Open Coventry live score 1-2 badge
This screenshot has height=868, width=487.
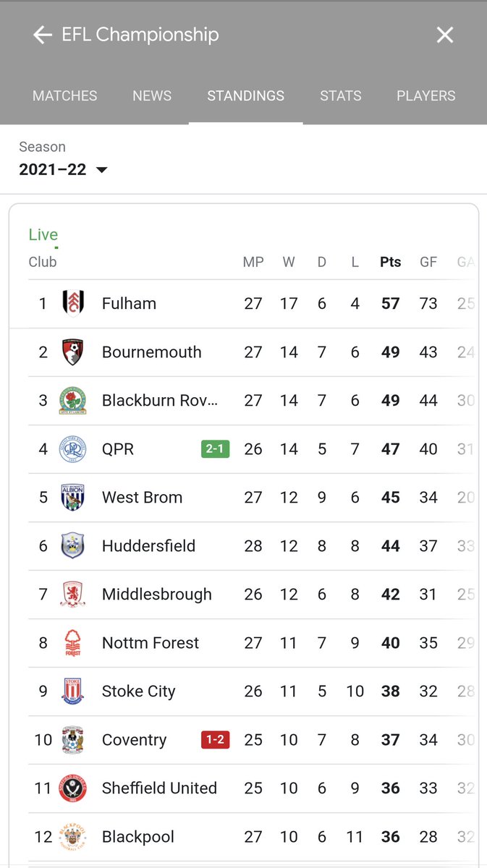pyautogui.click(x=216, y=740)
